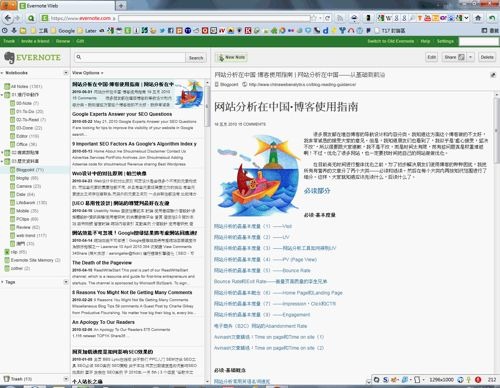This screenshot has width=500, height=388.
Task: Click the download arrow icon in bookmarks bar
Action: pyautogui.click(x=14, y=30)
